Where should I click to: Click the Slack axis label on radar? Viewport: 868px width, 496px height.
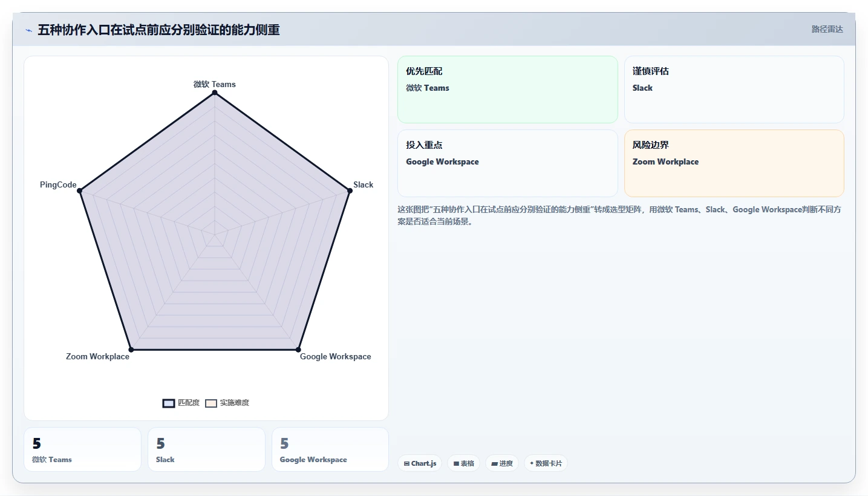click(364, 184)
